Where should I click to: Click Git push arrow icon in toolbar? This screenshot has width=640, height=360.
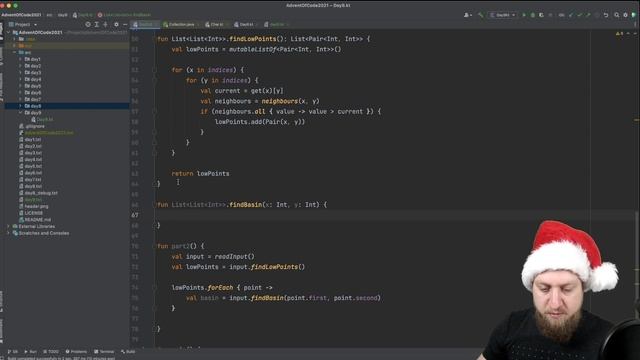[588, 15]
